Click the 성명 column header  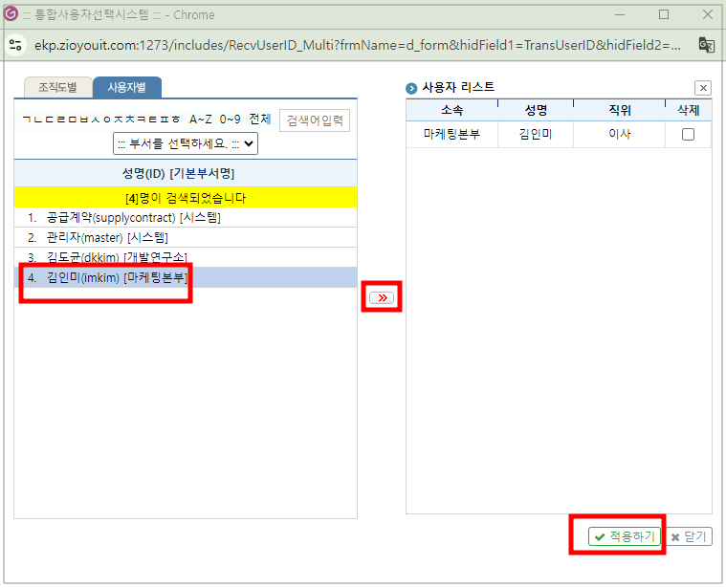point(536,110)
